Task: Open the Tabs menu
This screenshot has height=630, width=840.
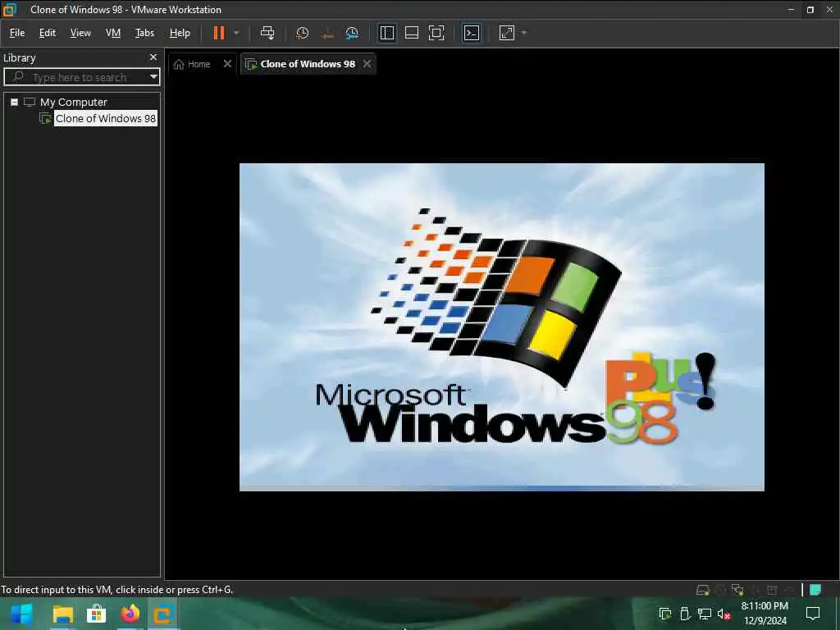Action: click(144, 33)
